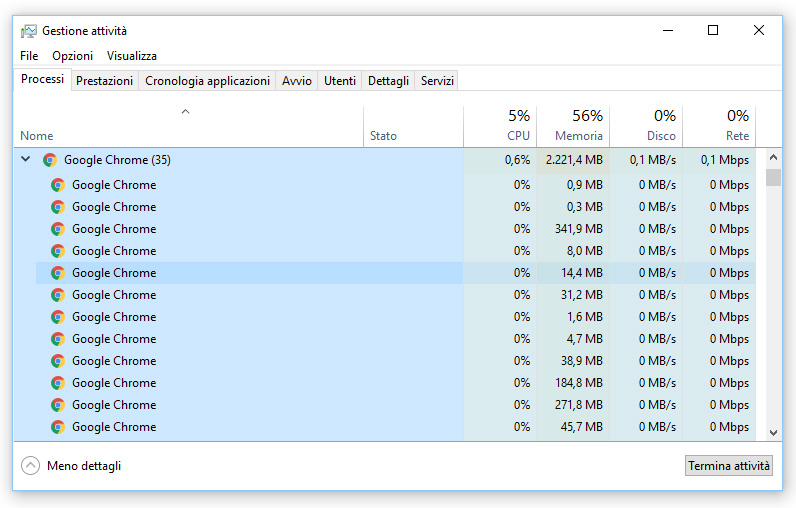Screen dimensions: 796x508
Task: Click the Task Manager icon in title bar
Action: click(29, 31)
